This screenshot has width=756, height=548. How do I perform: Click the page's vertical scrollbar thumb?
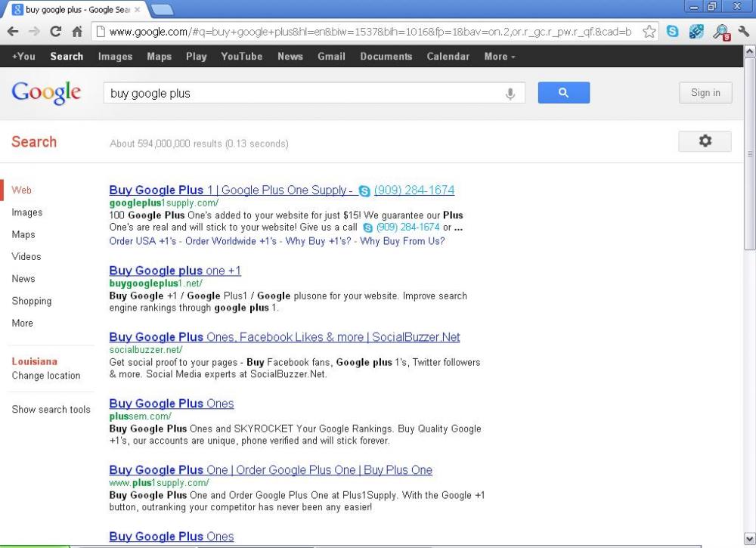click(749, 154)
